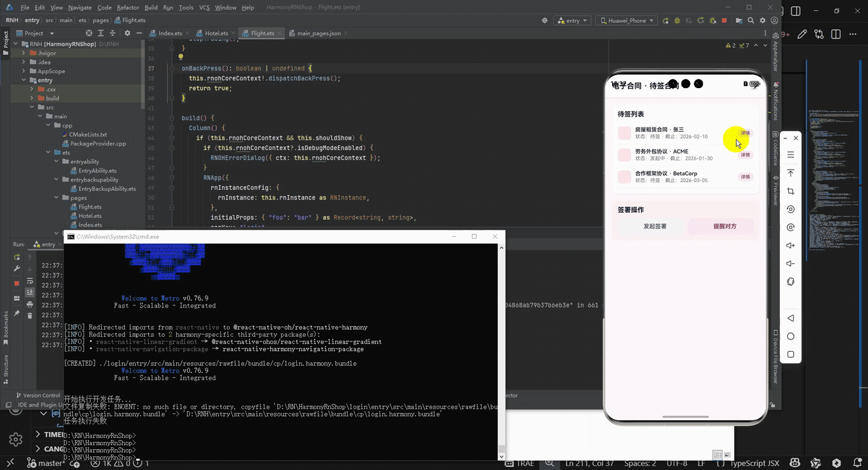Tap the 发起签署 button in phone preview

(655, 227)
